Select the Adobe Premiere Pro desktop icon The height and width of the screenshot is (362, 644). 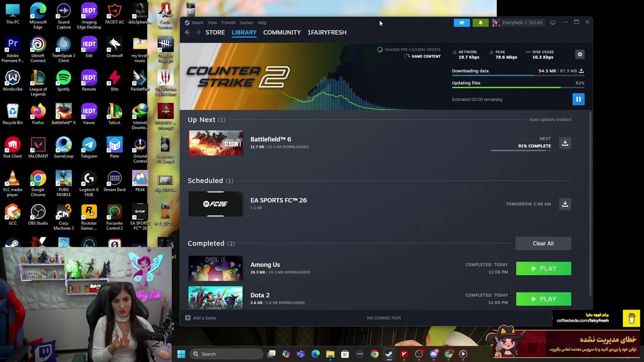[13, 50]
